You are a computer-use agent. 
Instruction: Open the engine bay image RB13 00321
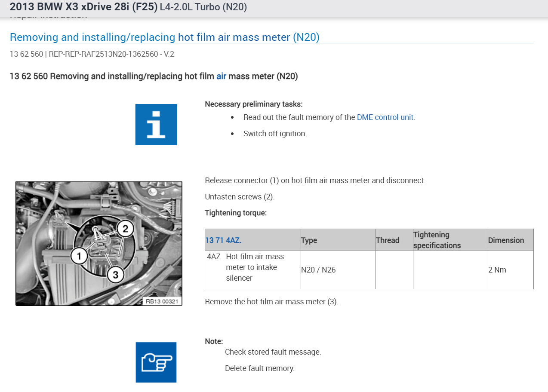tap(99, 243)
